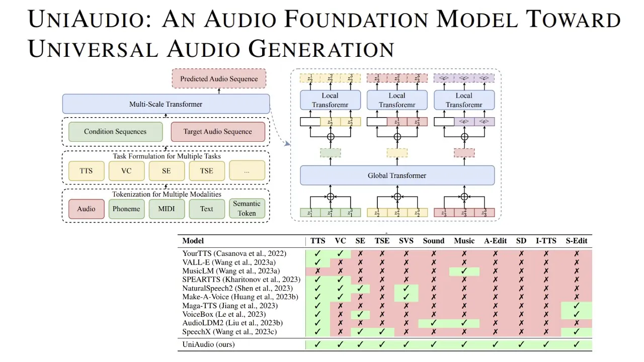644x362 pixels.
Task: Click UniAudio's SD checkmark cell
Action: (521, 345)
